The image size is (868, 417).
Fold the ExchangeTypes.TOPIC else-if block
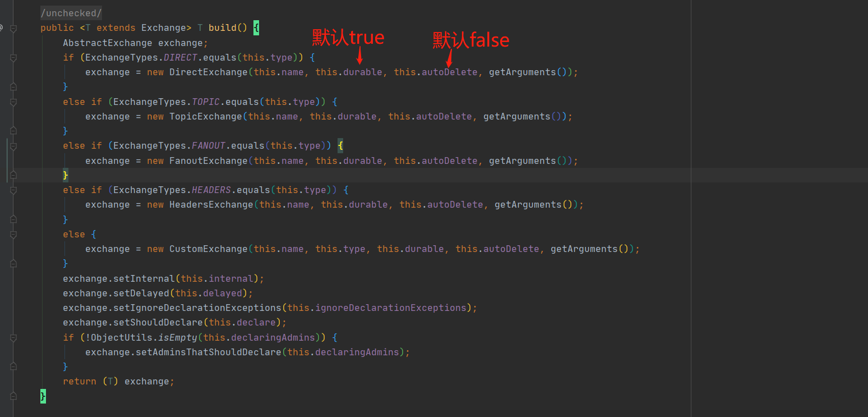click(x=13, y=102)
